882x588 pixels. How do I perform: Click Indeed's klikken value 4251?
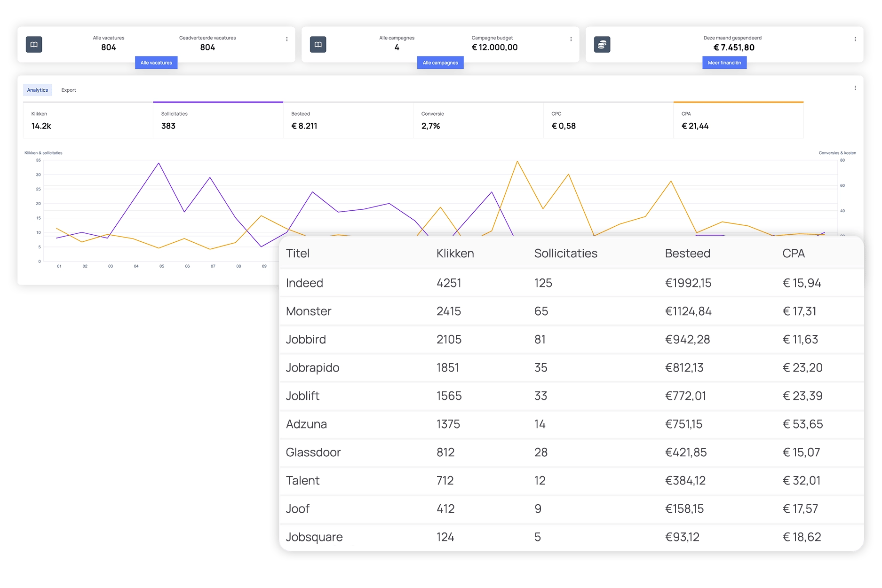(x=449, y=283)
